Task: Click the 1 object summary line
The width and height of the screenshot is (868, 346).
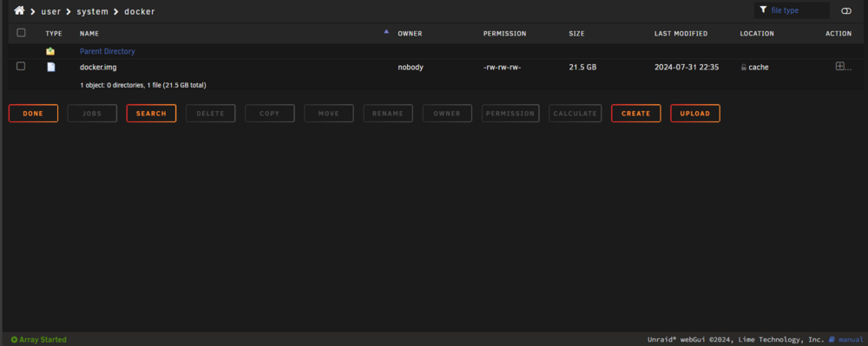Action: (x=143, y=85)
